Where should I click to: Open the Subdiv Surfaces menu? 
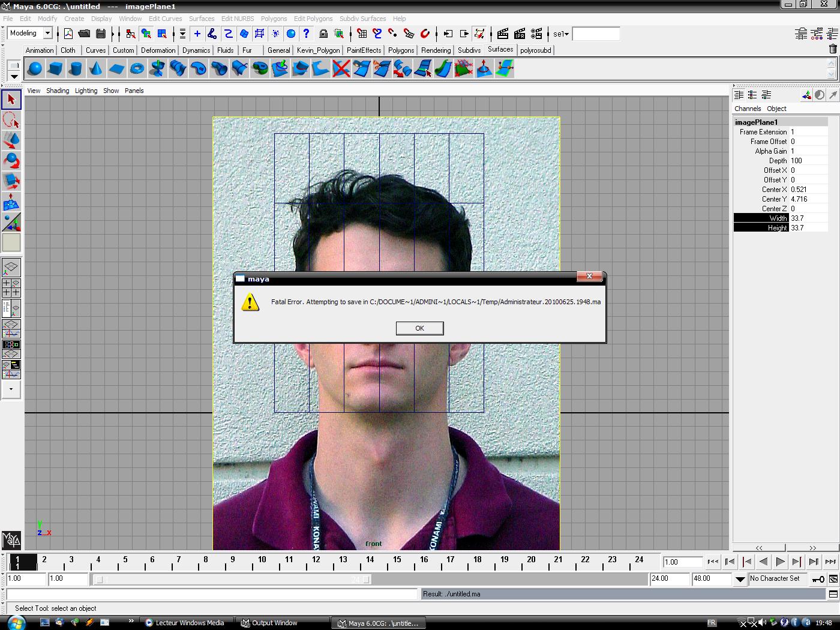tap(362, 19)
